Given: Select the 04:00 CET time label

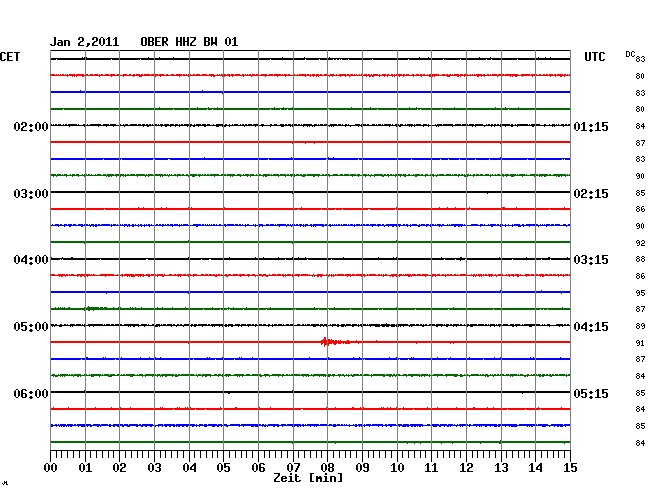Looking at the screenshot, I should pyautogui.click(x=31, y=260).
